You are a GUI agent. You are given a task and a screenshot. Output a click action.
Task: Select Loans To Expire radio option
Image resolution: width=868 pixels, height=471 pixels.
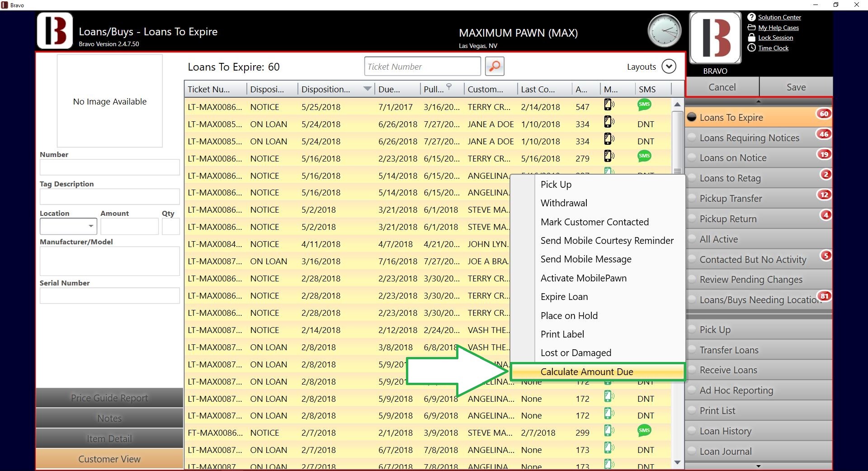(759, 117)
